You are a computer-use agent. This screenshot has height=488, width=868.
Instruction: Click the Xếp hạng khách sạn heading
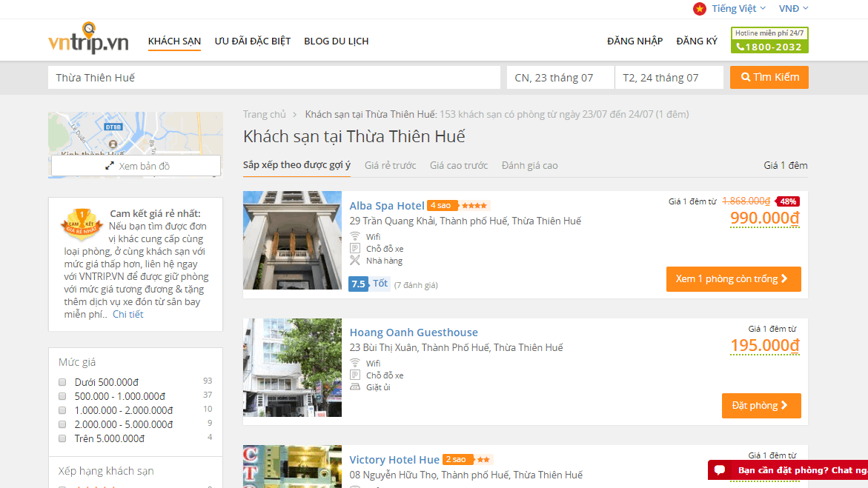click(x=106, y=471)
